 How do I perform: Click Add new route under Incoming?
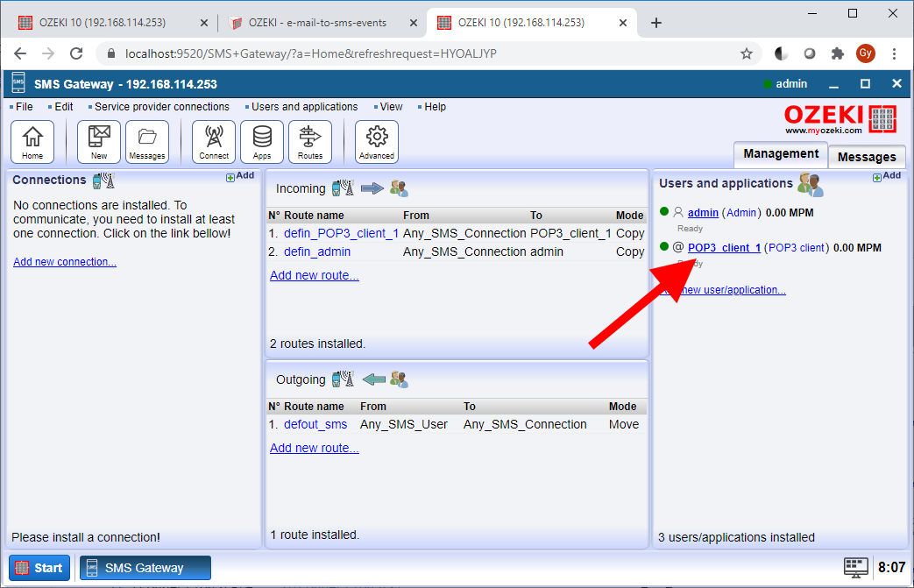click(x=315, y=275)
